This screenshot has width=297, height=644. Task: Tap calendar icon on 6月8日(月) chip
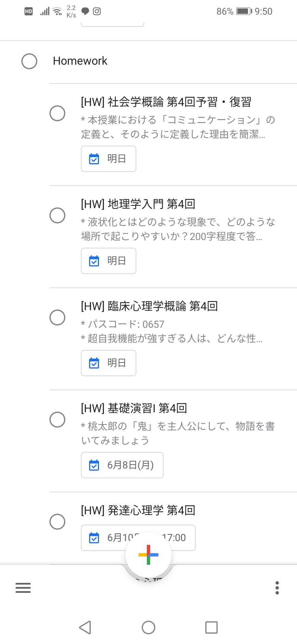point(94,465)
